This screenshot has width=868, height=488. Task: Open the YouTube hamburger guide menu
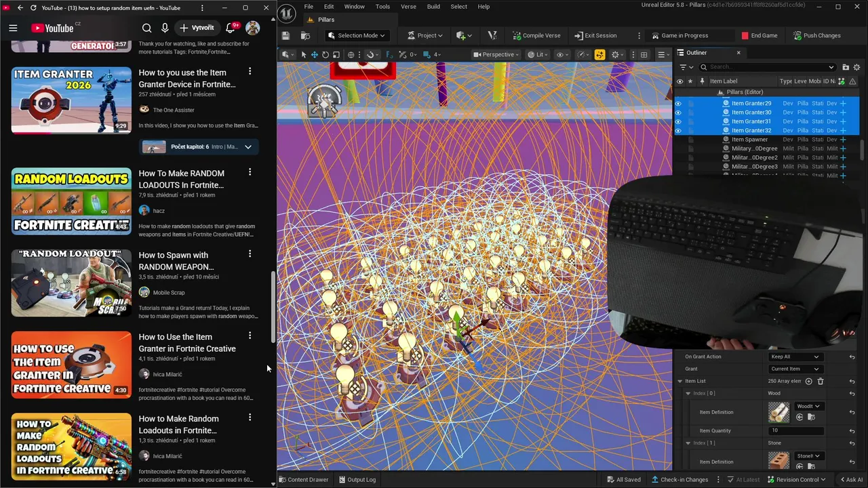click(13, 28)
